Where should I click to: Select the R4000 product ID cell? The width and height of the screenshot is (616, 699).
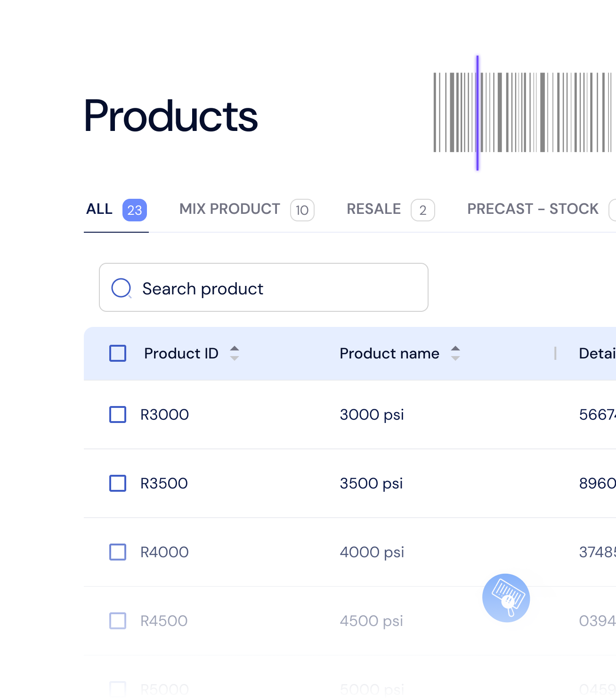[x=164, y=552]
